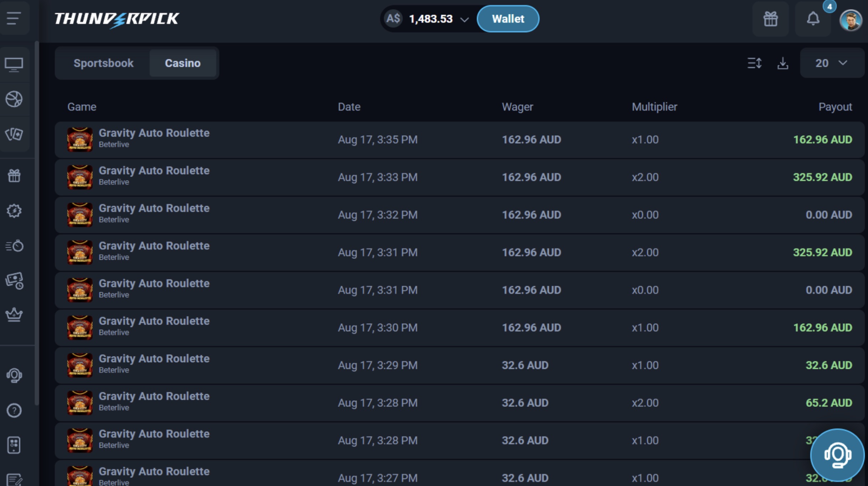Click the game thumbnail in 3:33 PM row
This screenshot has width=868, height=486.
(x=80, y=177)
